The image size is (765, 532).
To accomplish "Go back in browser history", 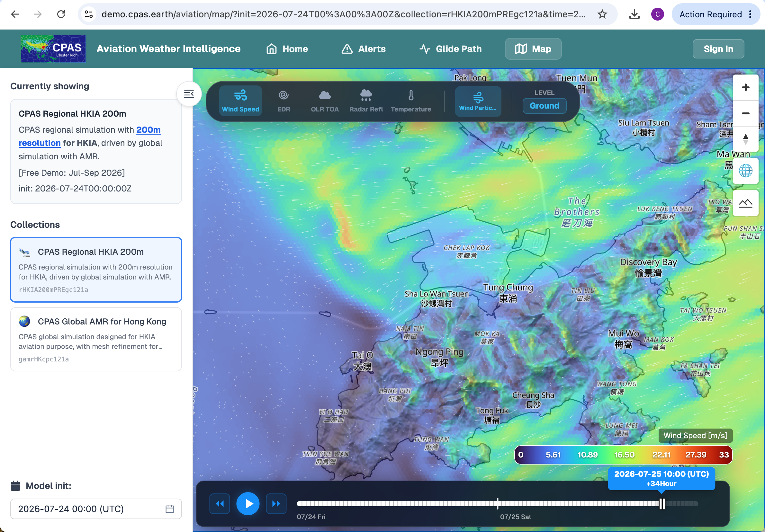I will click(x=15, y=14).
